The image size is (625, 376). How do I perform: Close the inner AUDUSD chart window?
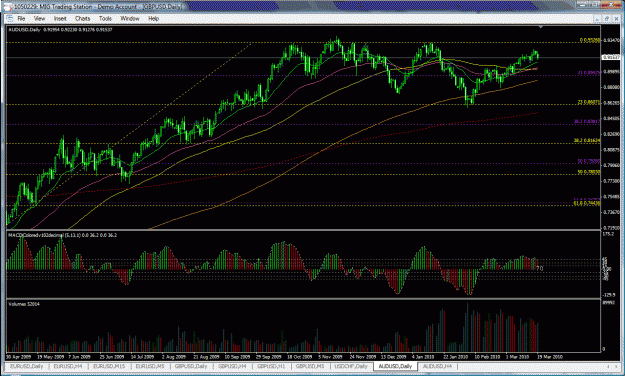[617, 18]
